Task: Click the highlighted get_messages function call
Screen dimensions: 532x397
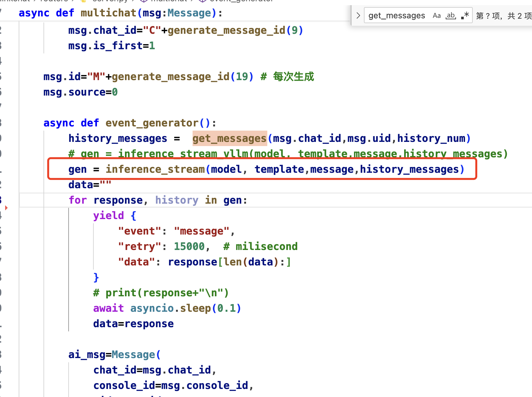Action: pos(230,138)
